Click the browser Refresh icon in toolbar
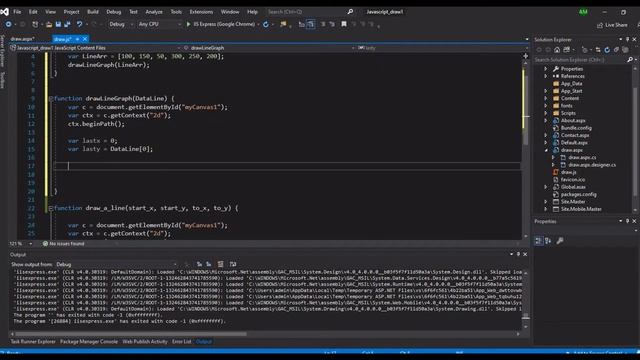The width and height of the screenshot is (640, 360). coord(266,24)
